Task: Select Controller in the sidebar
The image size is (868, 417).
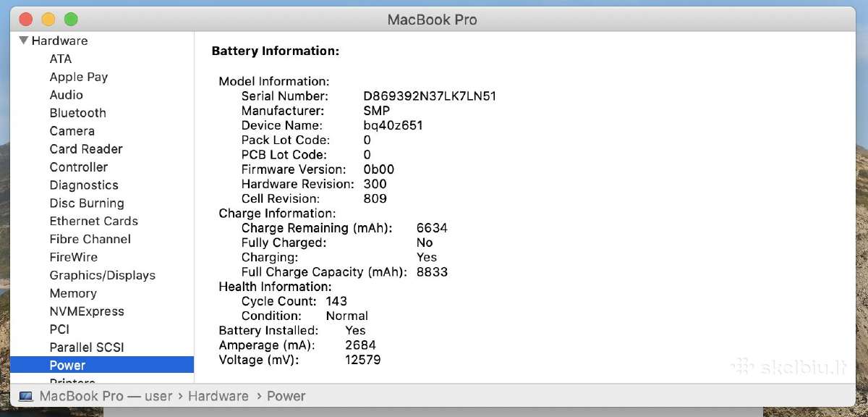Action: pyautogui.click(x=78, y=167)
